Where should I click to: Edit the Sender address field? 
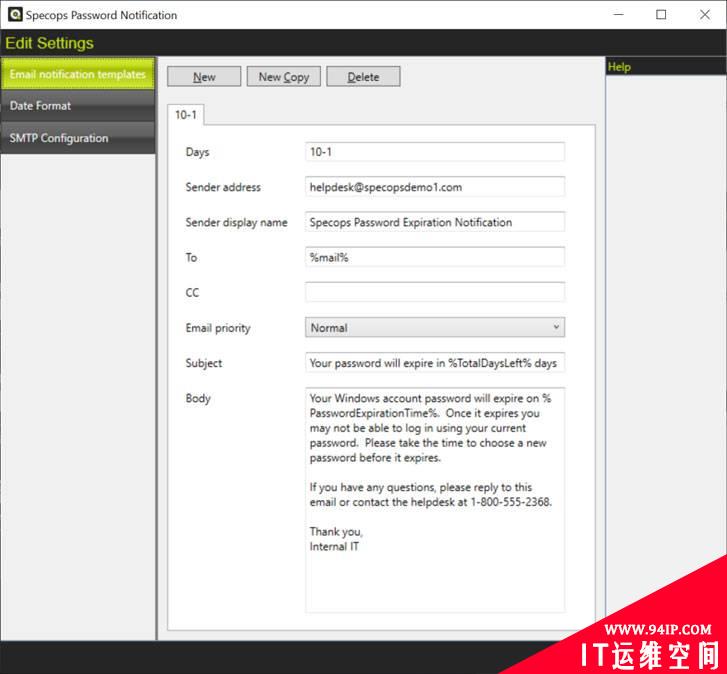click(x=434, y=187)
